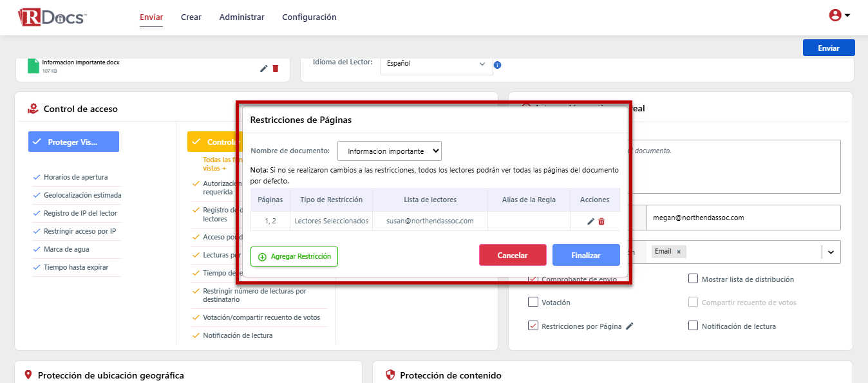Screen dimensions: 868x383
Task: Switch to the Crear tab
Action: (x=191, y=17)
